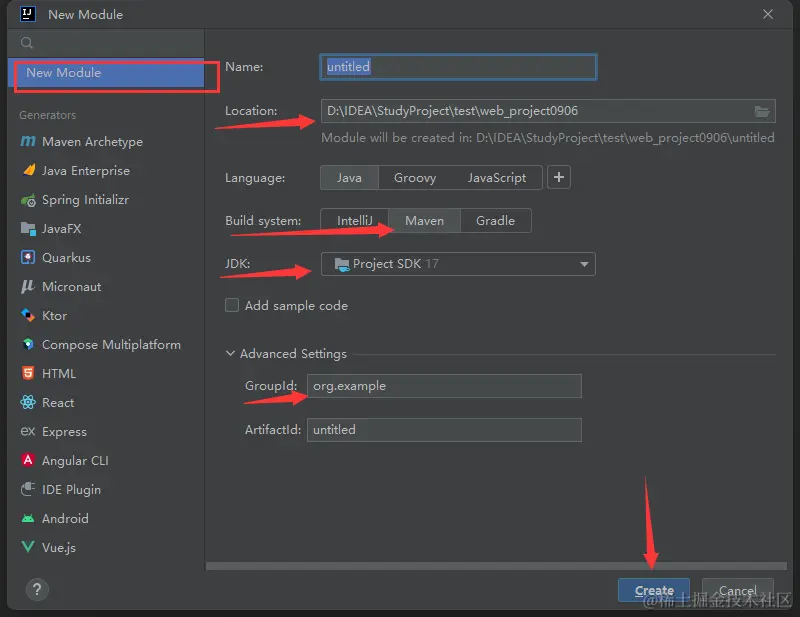The image size is (800, 617).
Task: Select JavaScript language option
Action: coord(496,178)
